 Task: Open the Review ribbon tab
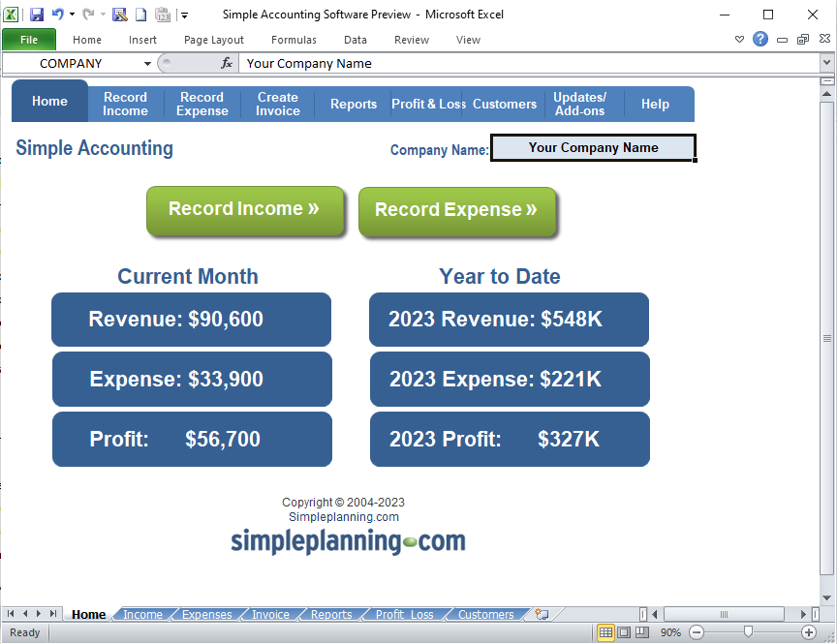tap(412, 40)
